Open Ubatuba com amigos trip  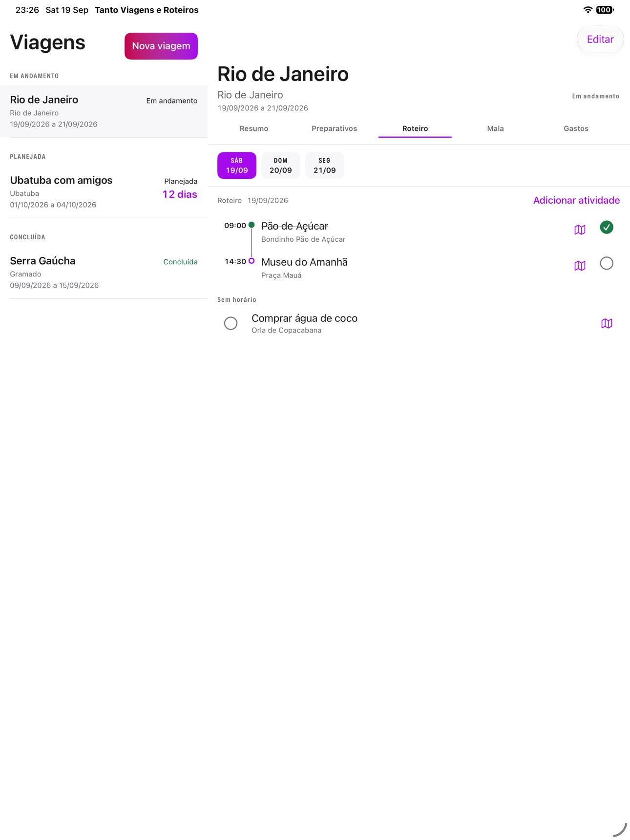[x=104, y=192]
